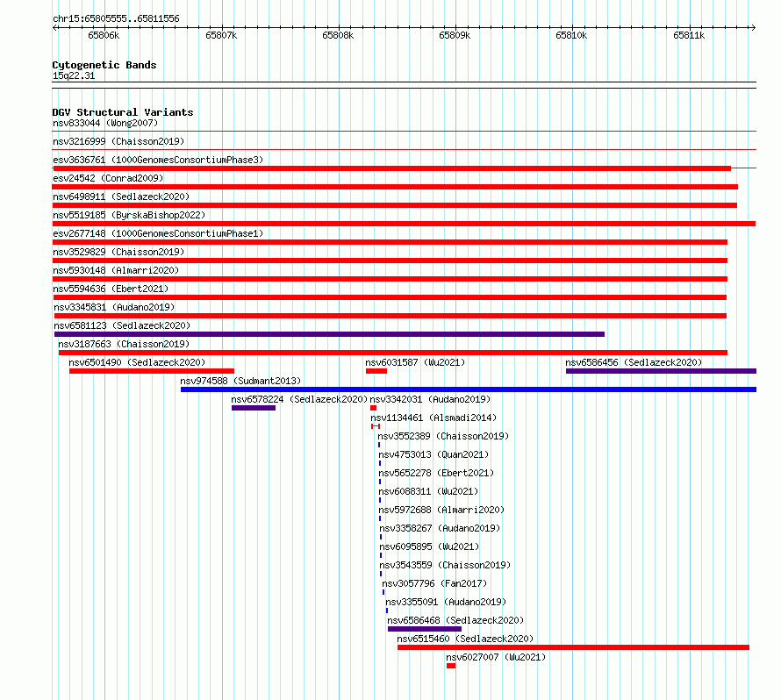The height and width of the screenshot is (700, 781).
Task: Open nsv6095895 (Wu2021) label
Action: coord(429,546)
